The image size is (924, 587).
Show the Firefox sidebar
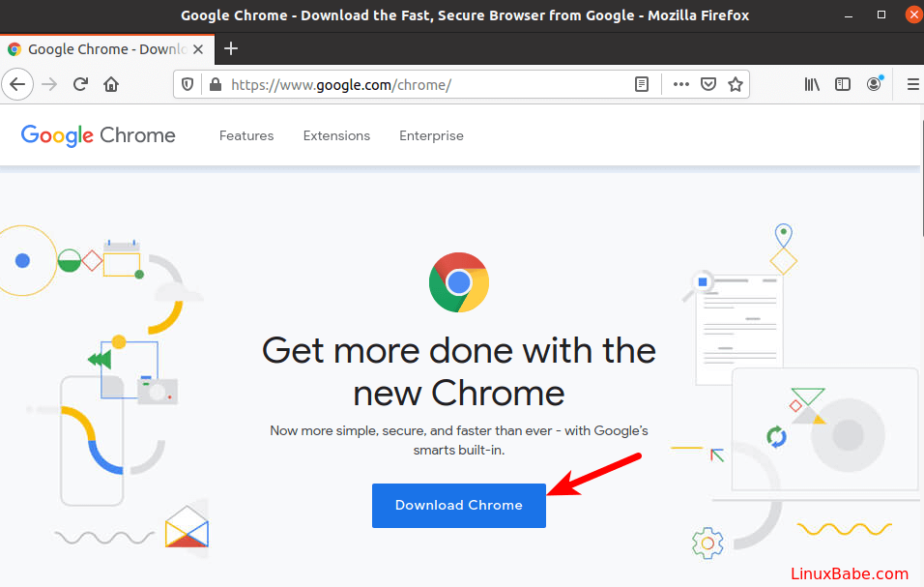click(843, 84)
